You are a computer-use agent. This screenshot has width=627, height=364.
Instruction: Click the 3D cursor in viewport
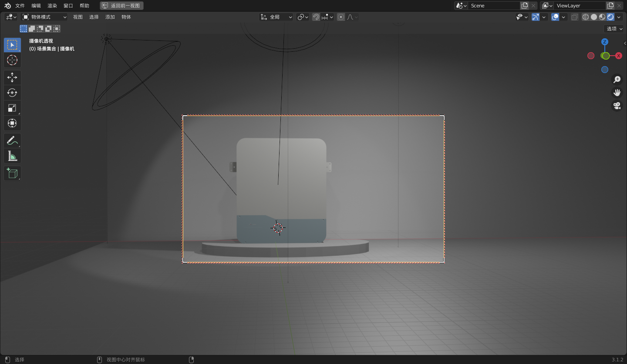click(x=278, y=227)
